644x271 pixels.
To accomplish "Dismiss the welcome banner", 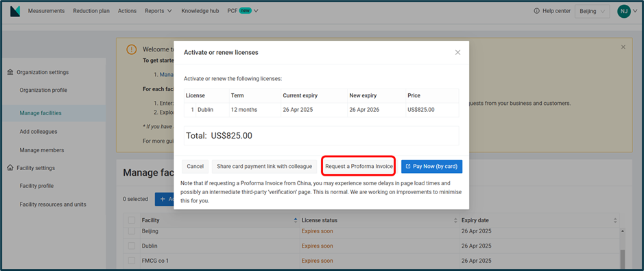I will pyautogui.click(x=623, y=47).
